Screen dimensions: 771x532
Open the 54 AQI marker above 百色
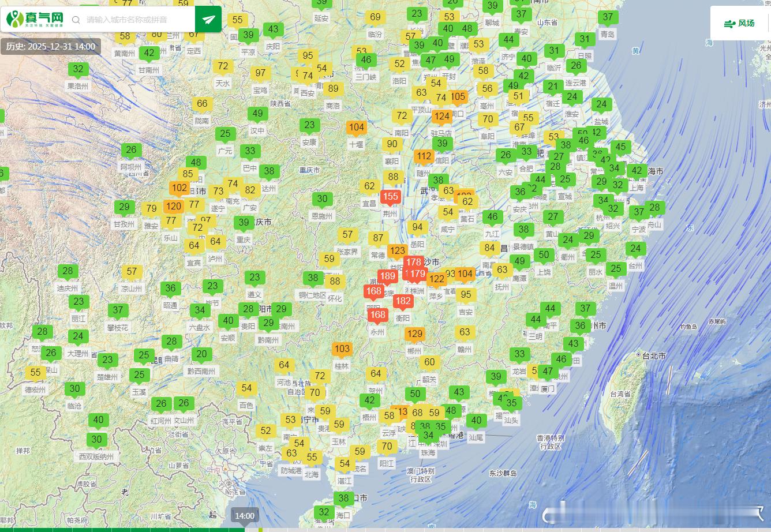[x=247, y=388]
